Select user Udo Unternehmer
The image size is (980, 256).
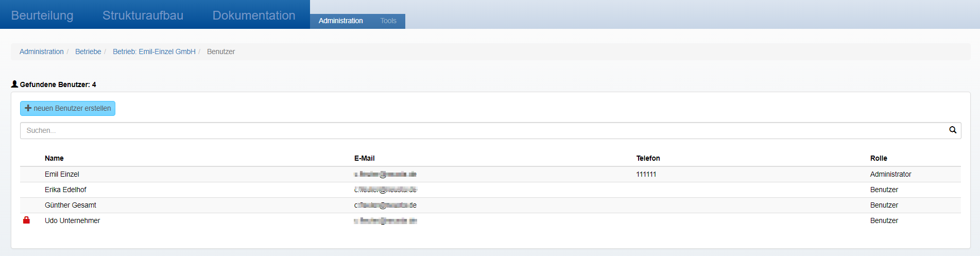[x=73, y=220]
